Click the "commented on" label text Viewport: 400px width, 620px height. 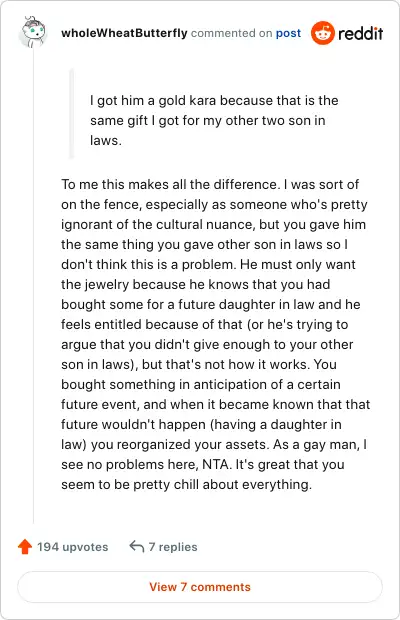click(x=232, y=33)
